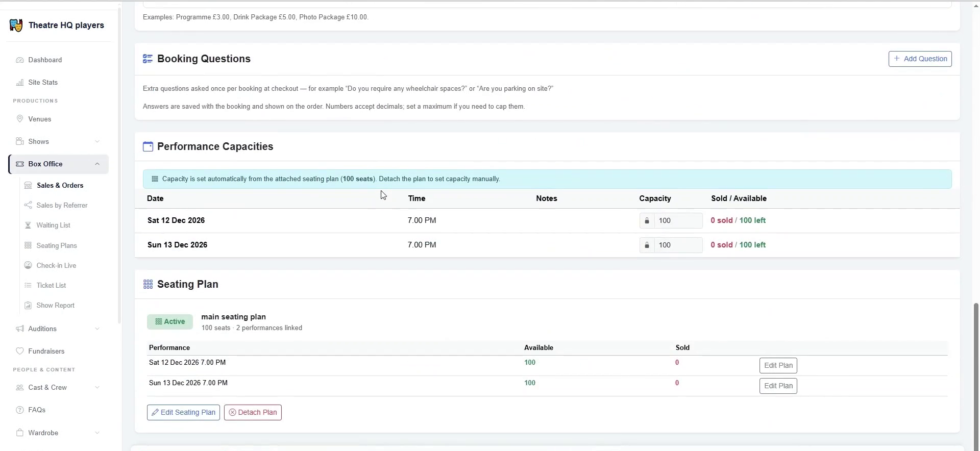The image size is (980, 451).
Task: Open the Waiting List page
Action: click(x=53, y=225)
